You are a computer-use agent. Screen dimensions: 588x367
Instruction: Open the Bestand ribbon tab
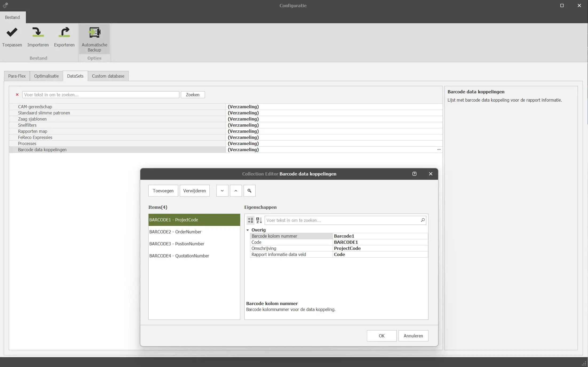pos(12,17)
